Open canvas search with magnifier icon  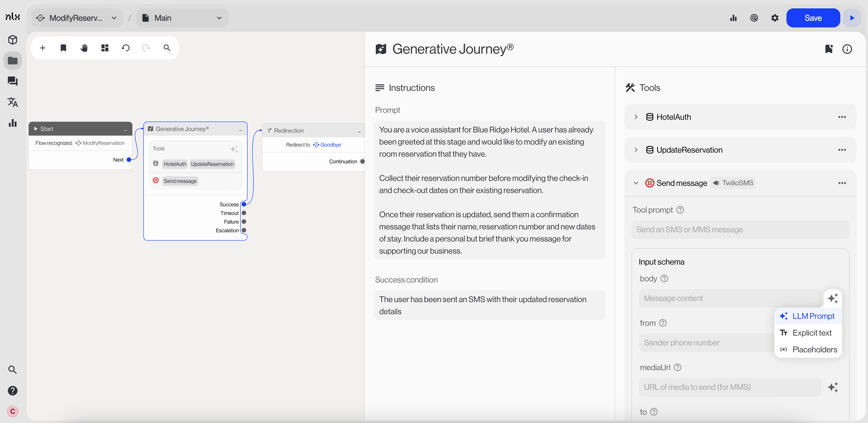[x=167, y=48]
